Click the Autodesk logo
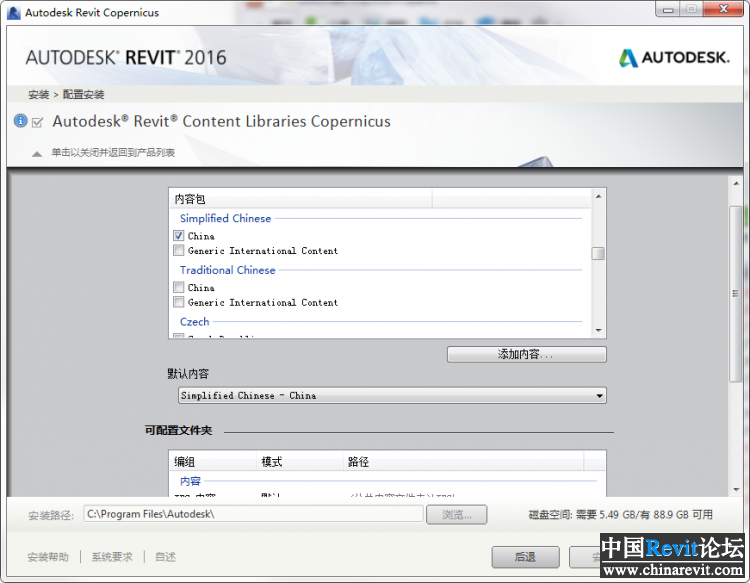This screenshot has width=750, height=583. 674,58
